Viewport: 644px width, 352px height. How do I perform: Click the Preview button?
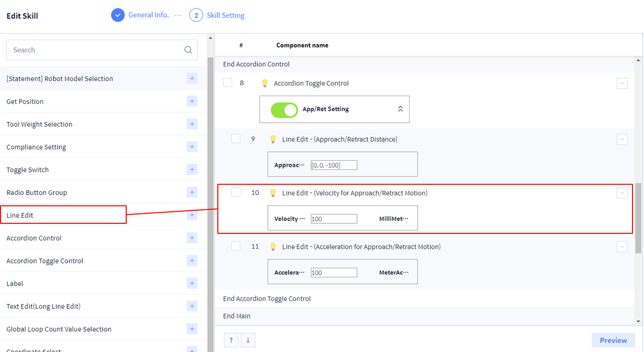(x=613, y=340)
